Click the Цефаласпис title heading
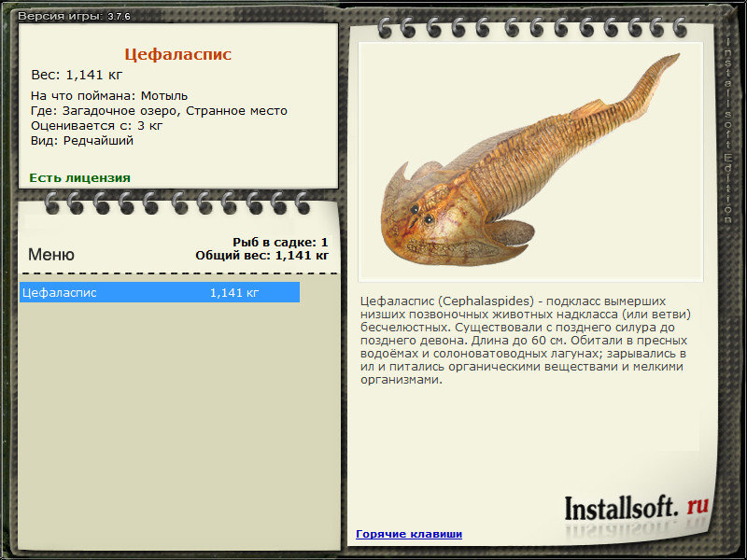The width and height of the screenshot is (747, 560). click(177, 54)
